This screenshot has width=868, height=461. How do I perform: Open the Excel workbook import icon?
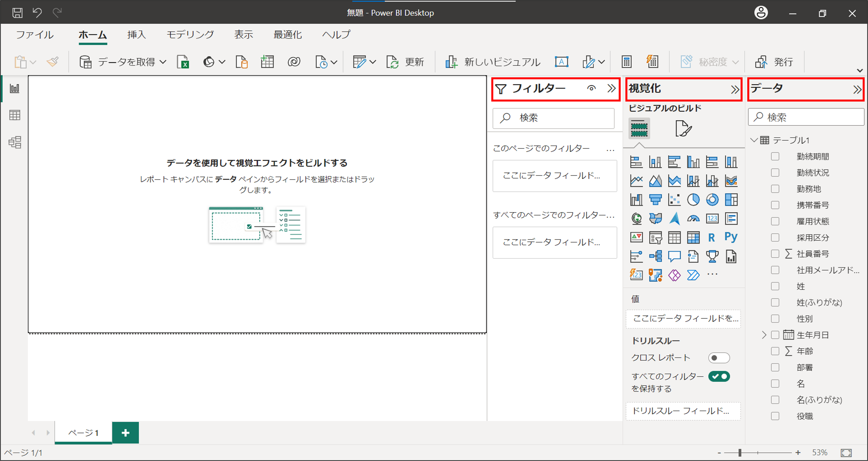183,62
